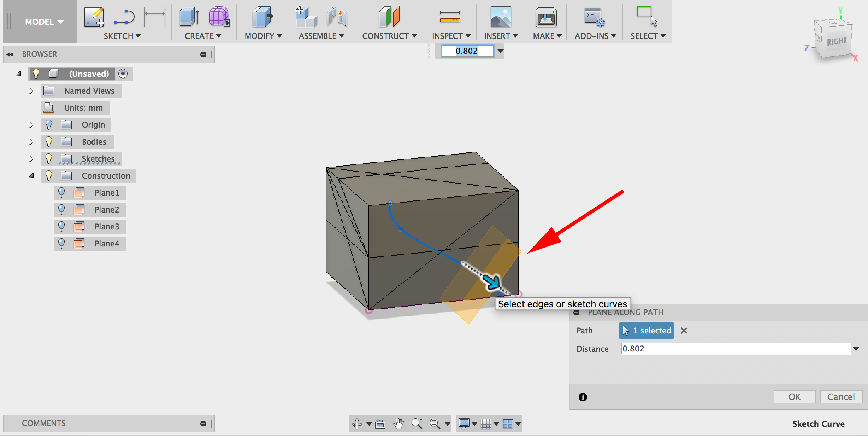Clear the Path selection with X
Viewport: 868px width, 436px height.
click(684, 331)
